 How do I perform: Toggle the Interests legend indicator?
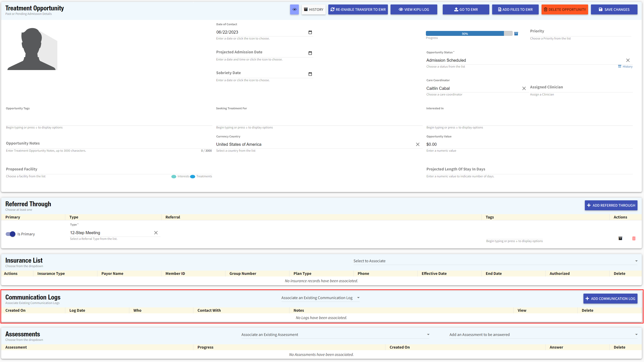pos(174,177)
